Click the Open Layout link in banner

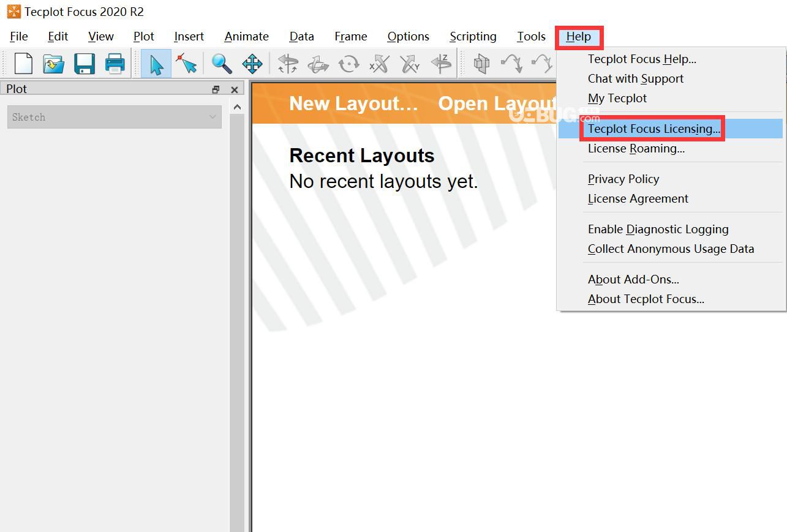pyautogui.click(x=497, y=103)
